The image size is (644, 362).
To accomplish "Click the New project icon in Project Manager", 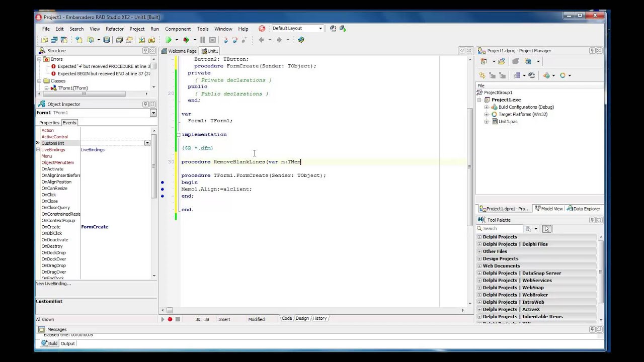I will pos(484,61).
